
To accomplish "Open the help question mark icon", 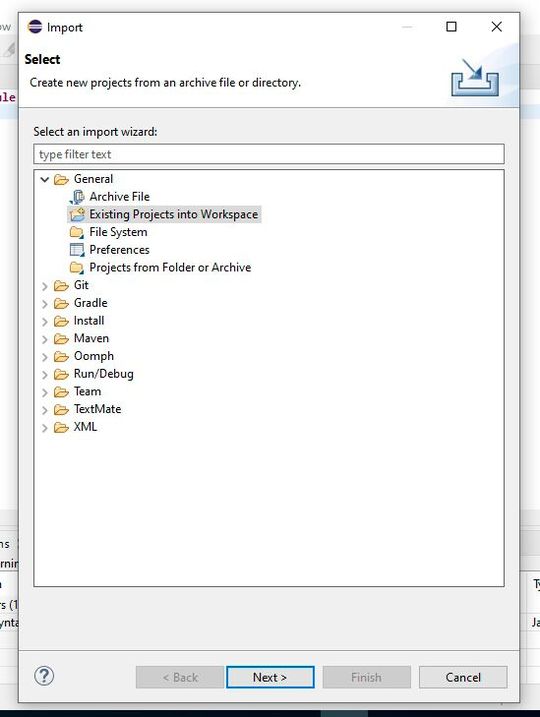I will 44,676.
